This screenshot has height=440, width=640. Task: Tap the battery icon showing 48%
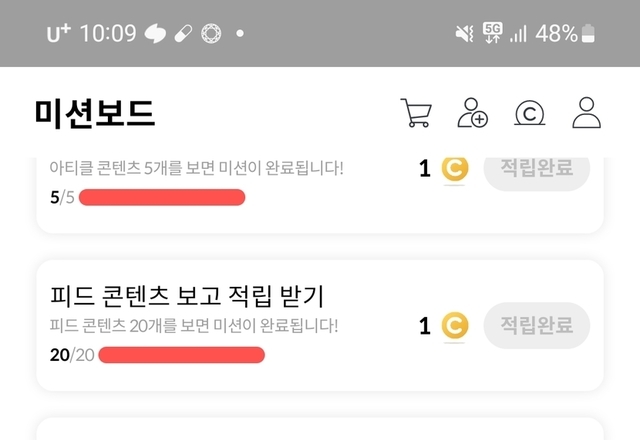[588, 34]
